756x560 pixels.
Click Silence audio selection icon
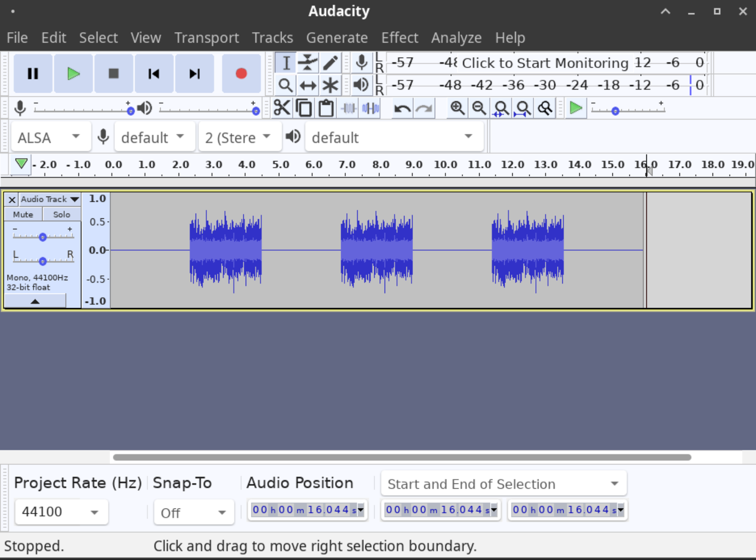pyautogui.click(x=371, y=108)
